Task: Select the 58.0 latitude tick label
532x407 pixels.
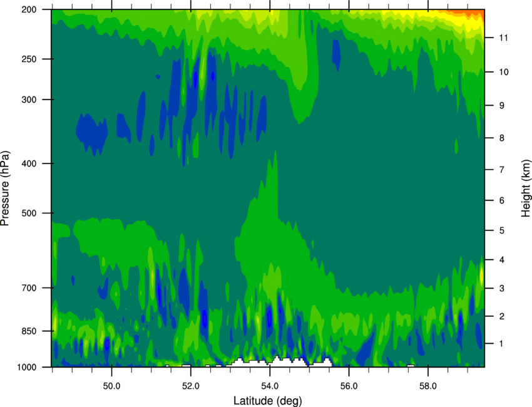Action: (428, 386)
